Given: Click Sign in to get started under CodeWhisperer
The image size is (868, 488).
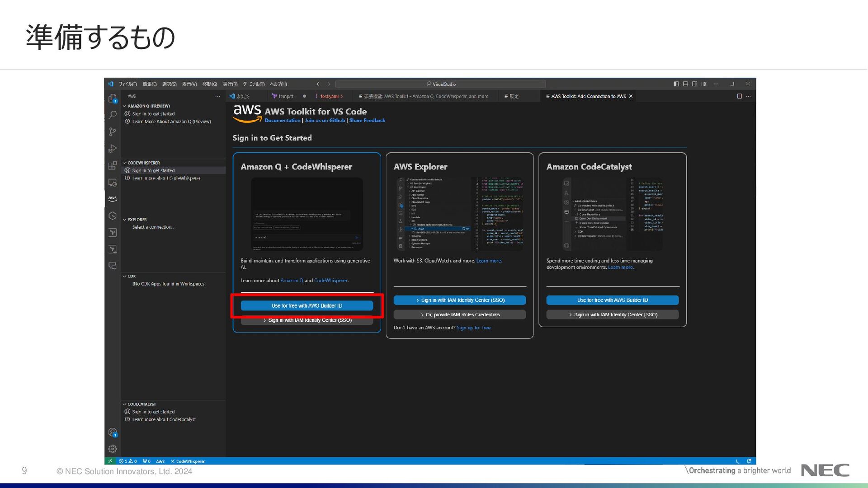Looking at the screenshot, I should tap(153, 171).
